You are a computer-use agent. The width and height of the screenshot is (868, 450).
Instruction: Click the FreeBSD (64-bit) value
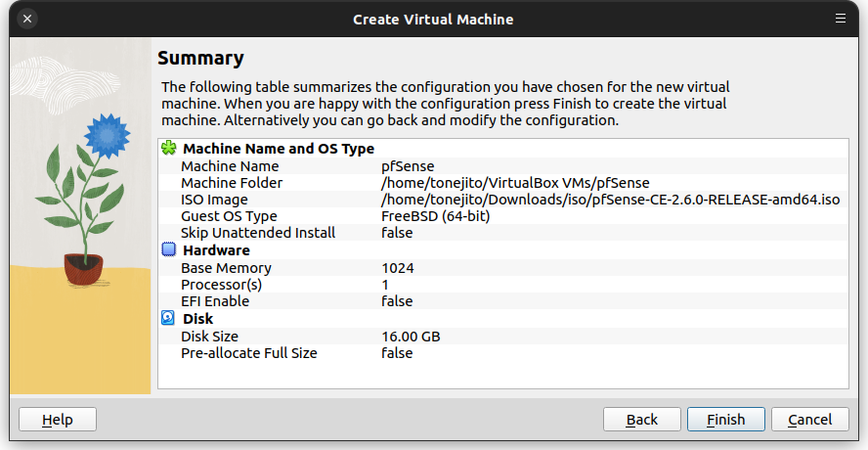click(x=436, y=216)
